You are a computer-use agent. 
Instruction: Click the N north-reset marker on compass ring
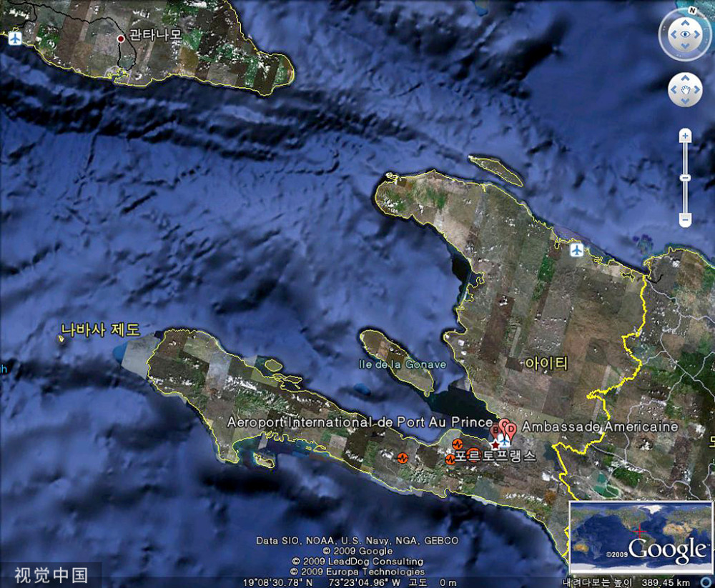click(x=693, y=10)
